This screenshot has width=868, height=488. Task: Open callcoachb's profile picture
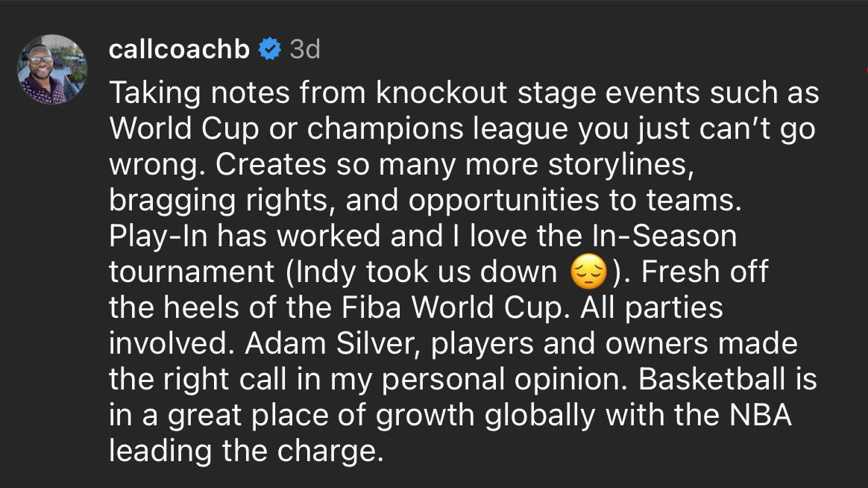[x=52, y=69]
